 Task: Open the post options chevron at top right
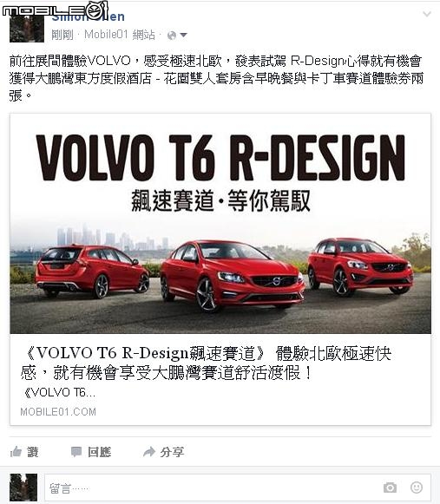click(x=427, y=14)
